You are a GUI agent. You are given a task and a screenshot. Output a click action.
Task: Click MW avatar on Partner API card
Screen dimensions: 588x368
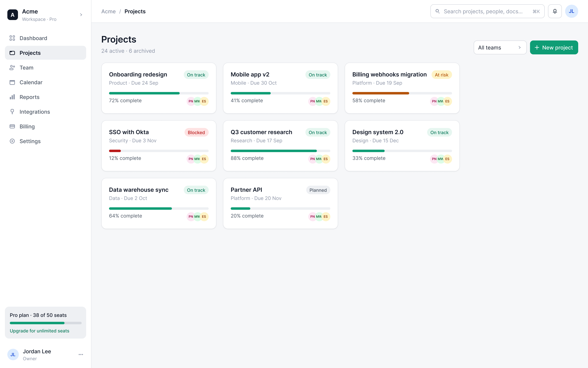[319, 217]
